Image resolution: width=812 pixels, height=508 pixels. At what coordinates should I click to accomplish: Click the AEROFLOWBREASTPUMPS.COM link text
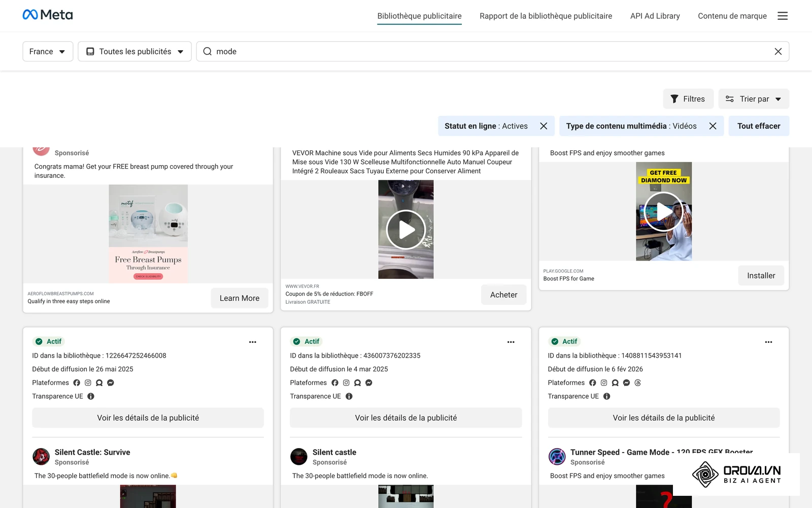point(60,294)
